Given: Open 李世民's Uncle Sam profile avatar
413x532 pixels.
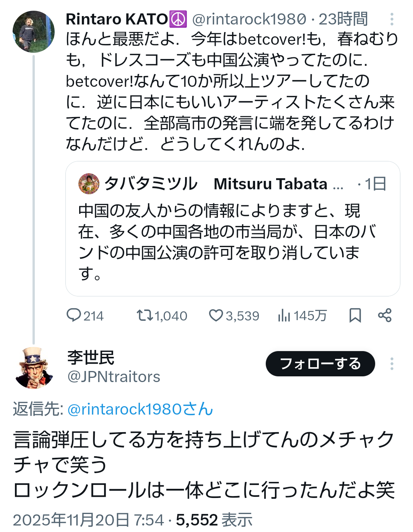Looking at the screenshot, I should (34, 368).
